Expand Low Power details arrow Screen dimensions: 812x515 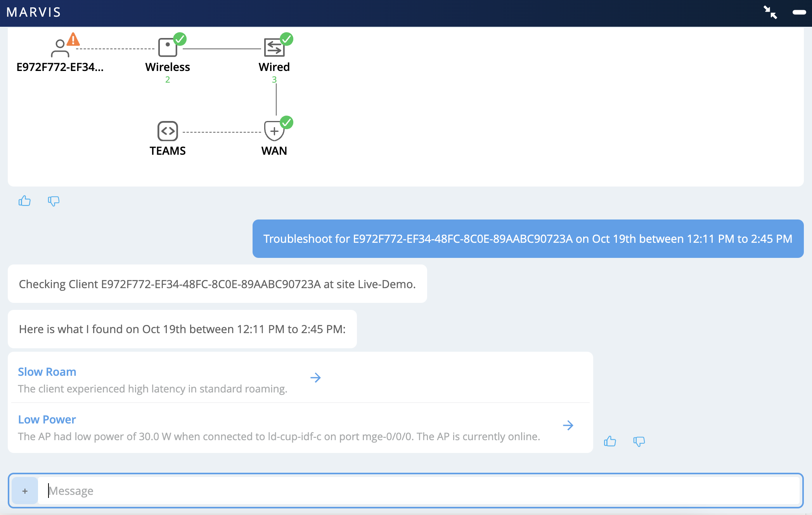(x=568, y=425)
